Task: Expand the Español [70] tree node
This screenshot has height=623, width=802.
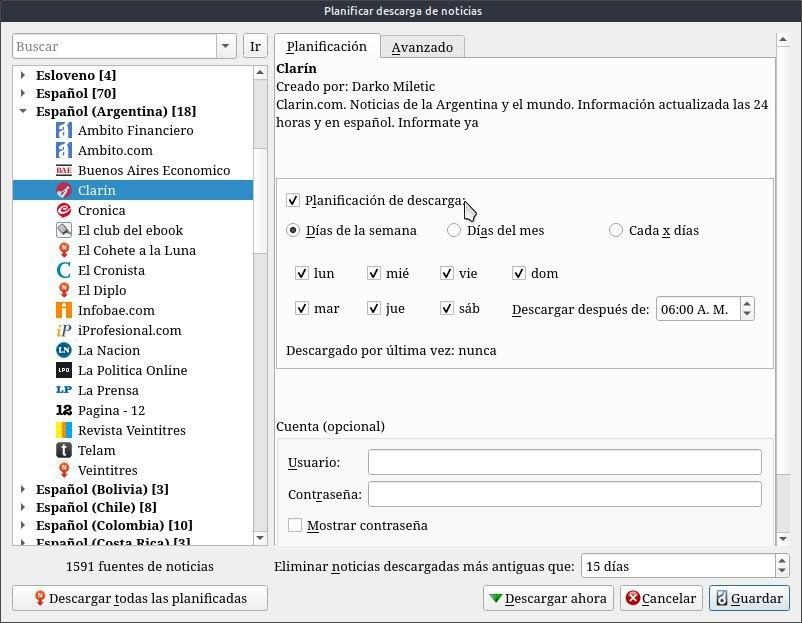Action: coord(23,93)
